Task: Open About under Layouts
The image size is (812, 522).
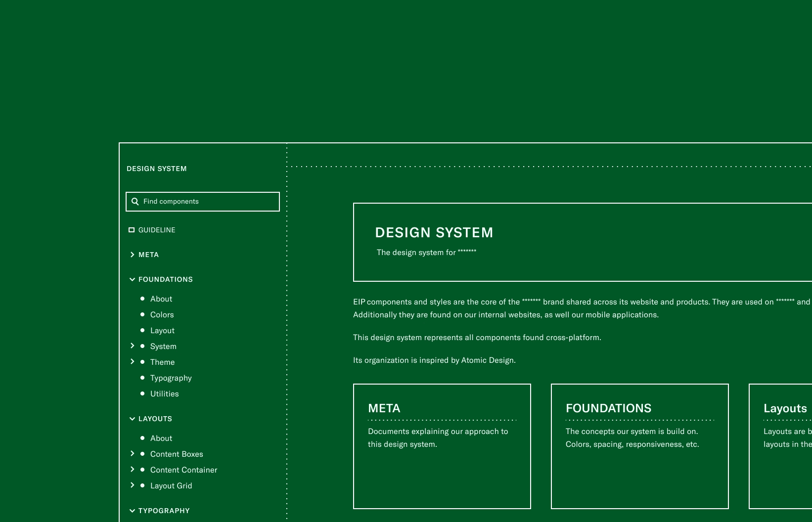Action: (161, 438)
